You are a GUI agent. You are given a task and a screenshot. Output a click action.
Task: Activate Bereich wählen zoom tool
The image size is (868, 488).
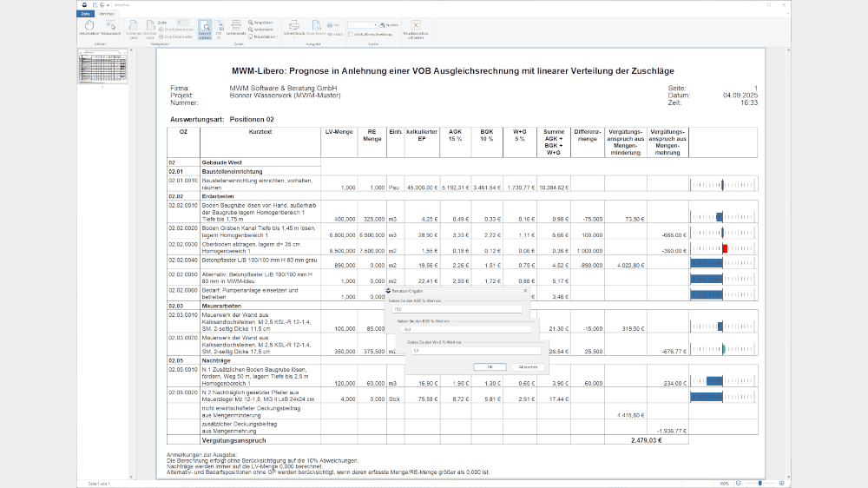pos(205,30)
